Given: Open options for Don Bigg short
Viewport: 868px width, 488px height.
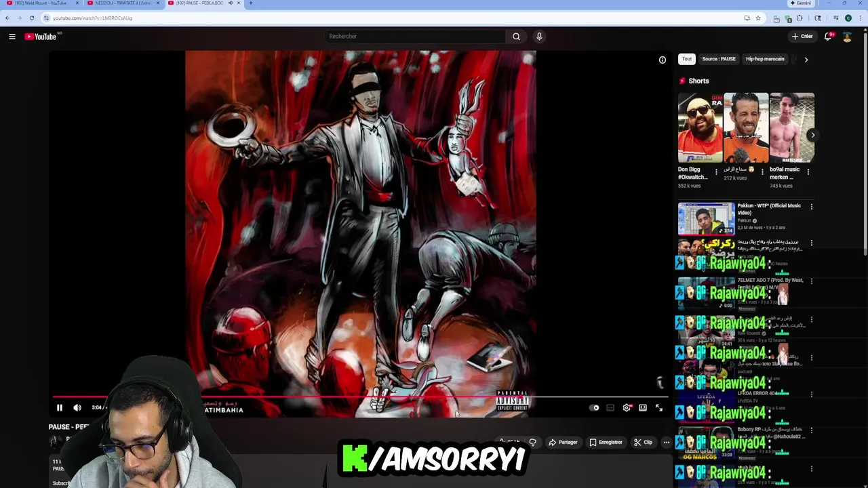Looking at the screenshot, I should [716, 172].
